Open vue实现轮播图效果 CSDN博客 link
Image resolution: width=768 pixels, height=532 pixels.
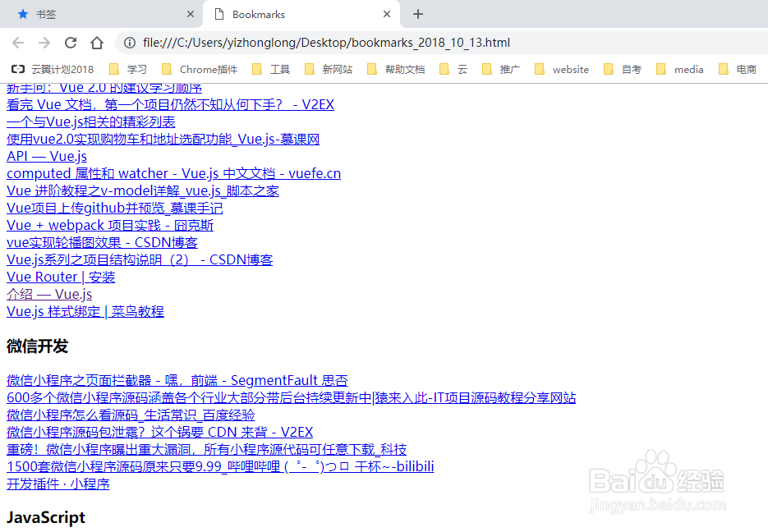pos(103,242)
